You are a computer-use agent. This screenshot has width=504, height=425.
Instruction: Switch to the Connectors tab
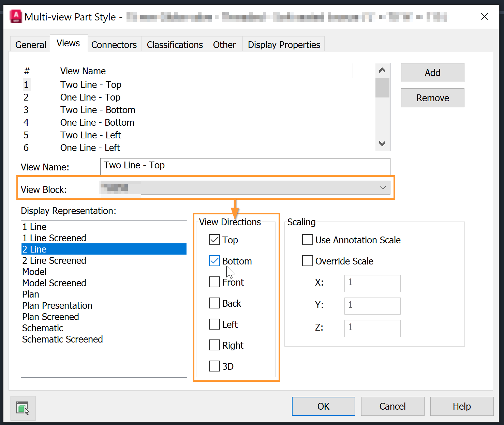[x=114, y=45]
